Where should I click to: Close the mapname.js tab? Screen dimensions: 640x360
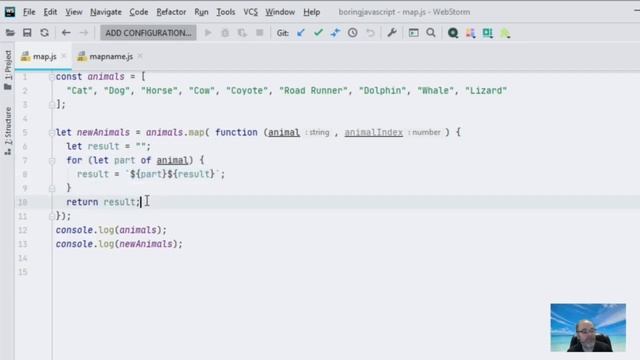click(140, 56)
